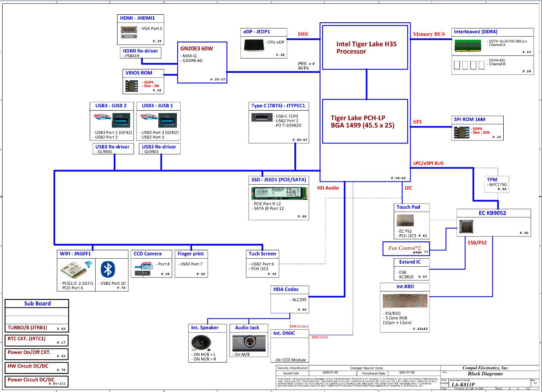542x392 pixels.
Task: Click the VBIOS ROM chip icon
Action: [x=131, y=86]
